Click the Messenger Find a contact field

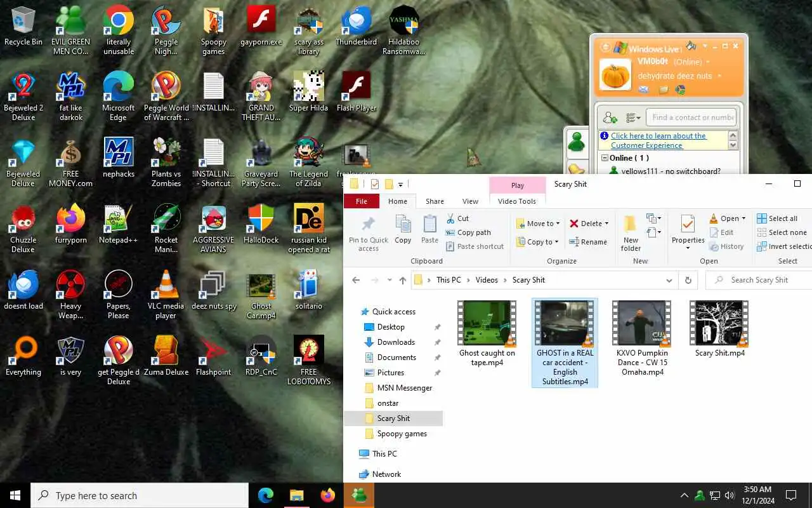(x=691, y=117)
